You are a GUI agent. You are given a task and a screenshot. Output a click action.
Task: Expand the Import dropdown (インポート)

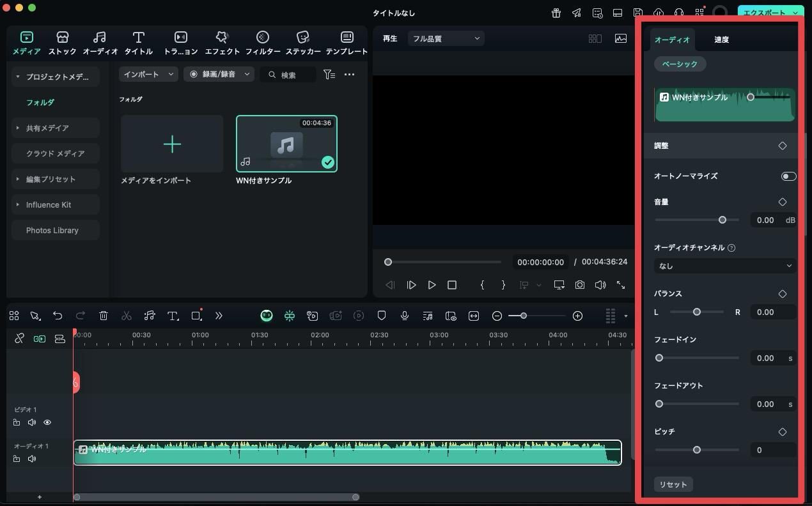click(148, 75)
